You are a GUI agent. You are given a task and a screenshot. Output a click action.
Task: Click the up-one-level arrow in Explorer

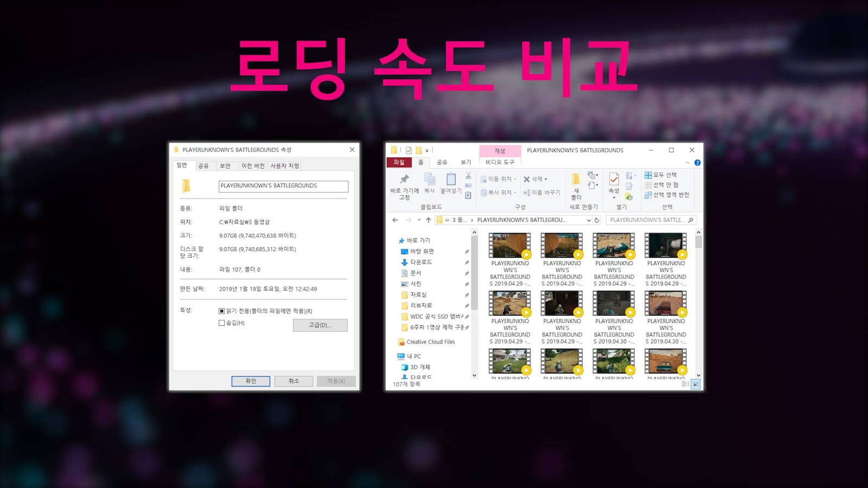coord(429,220)
